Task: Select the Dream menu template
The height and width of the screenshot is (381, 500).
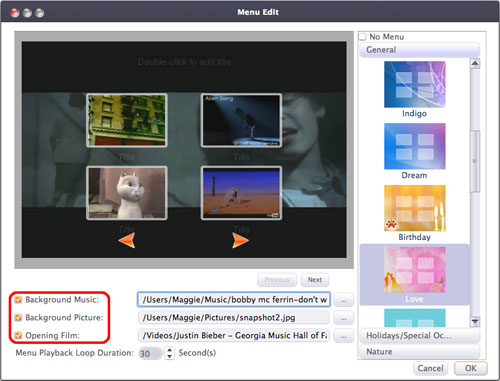Action: [x=415, y=146]
